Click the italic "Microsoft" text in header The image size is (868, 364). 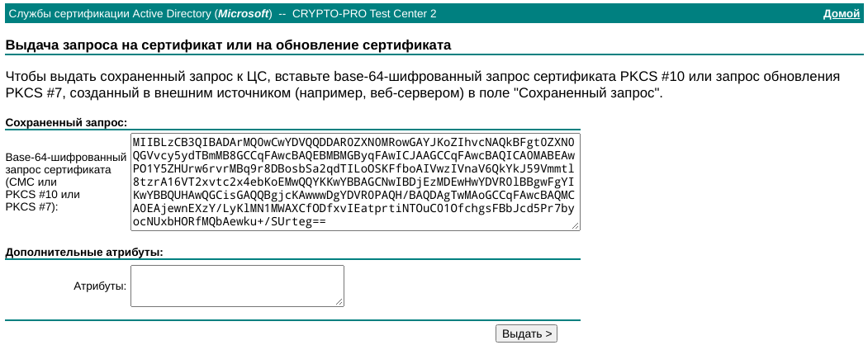pyautogui.click(x=242, y=14)
